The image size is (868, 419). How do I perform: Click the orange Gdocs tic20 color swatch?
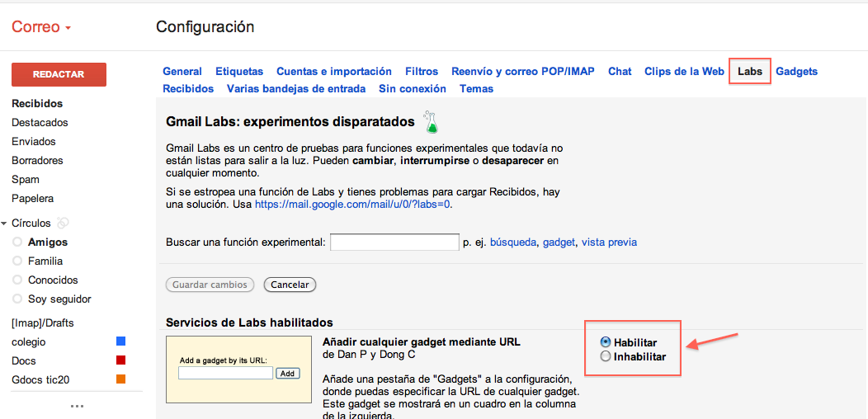coord(120,379)
